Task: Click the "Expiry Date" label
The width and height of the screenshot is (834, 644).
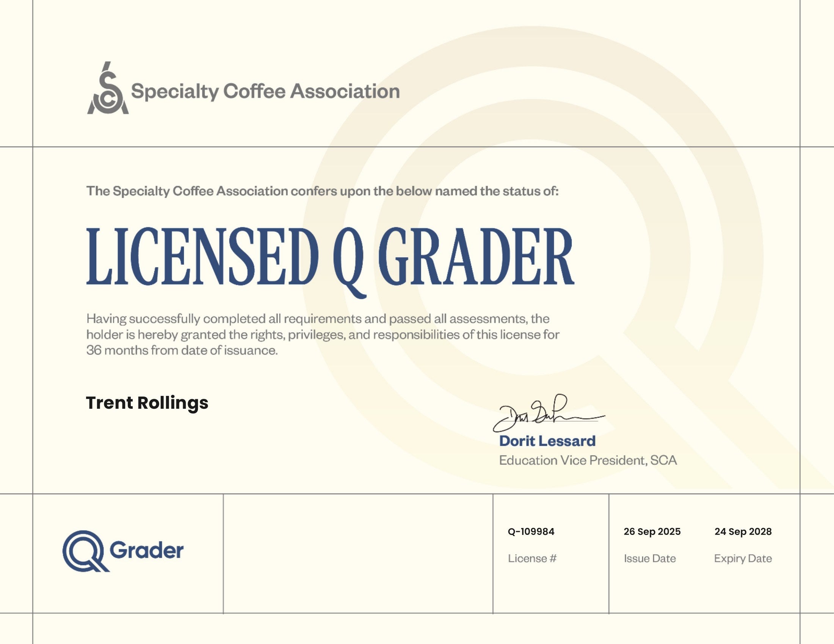Action: click(743, 559)
